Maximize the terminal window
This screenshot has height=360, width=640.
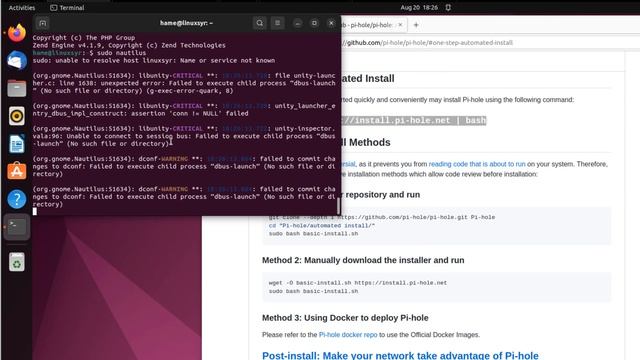pos(314,23)
